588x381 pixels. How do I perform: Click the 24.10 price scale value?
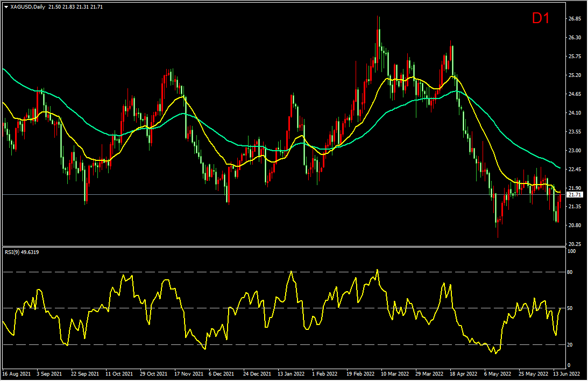click(575, 112)
